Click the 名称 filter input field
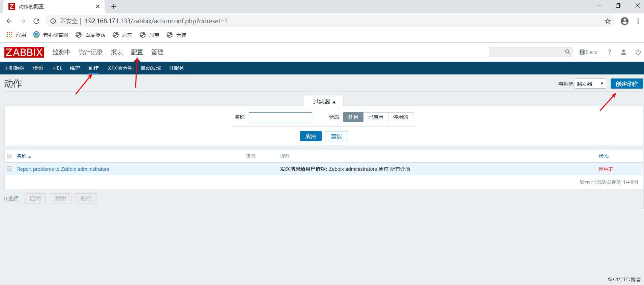This screenshot has height=285, width=644. pyautogui.click(x=281, y=117)
